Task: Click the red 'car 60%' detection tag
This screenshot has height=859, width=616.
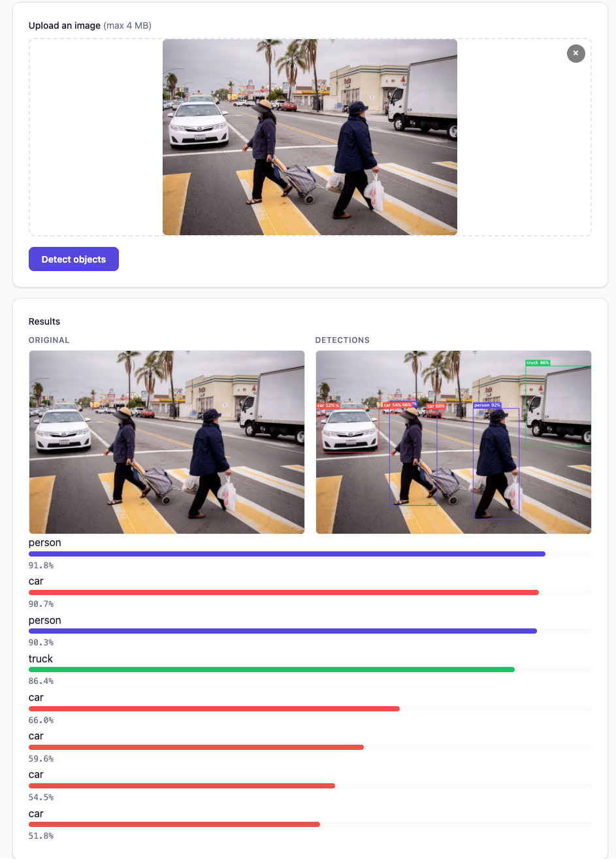Action: 435,406
